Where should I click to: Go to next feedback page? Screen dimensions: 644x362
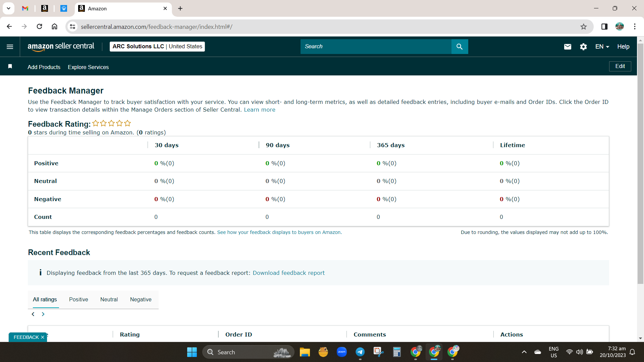[x=43, y=314]
